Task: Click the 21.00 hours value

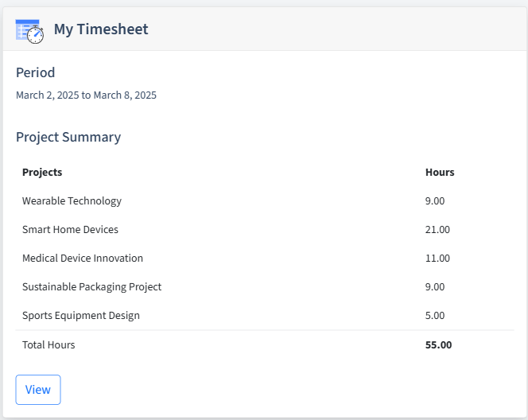Action: point(437,229)
